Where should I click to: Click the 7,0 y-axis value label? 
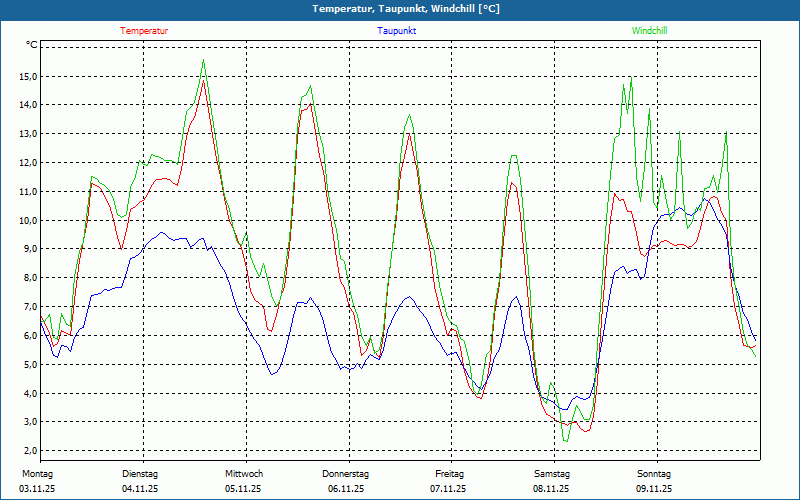[x=29, y=307]
